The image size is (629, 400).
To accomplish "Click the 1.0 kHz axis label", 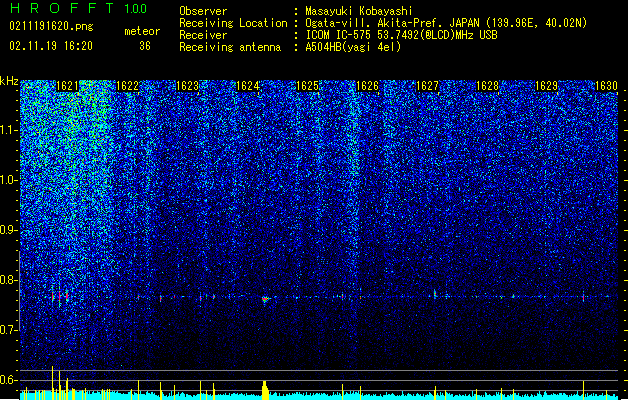I will [8, 180].
